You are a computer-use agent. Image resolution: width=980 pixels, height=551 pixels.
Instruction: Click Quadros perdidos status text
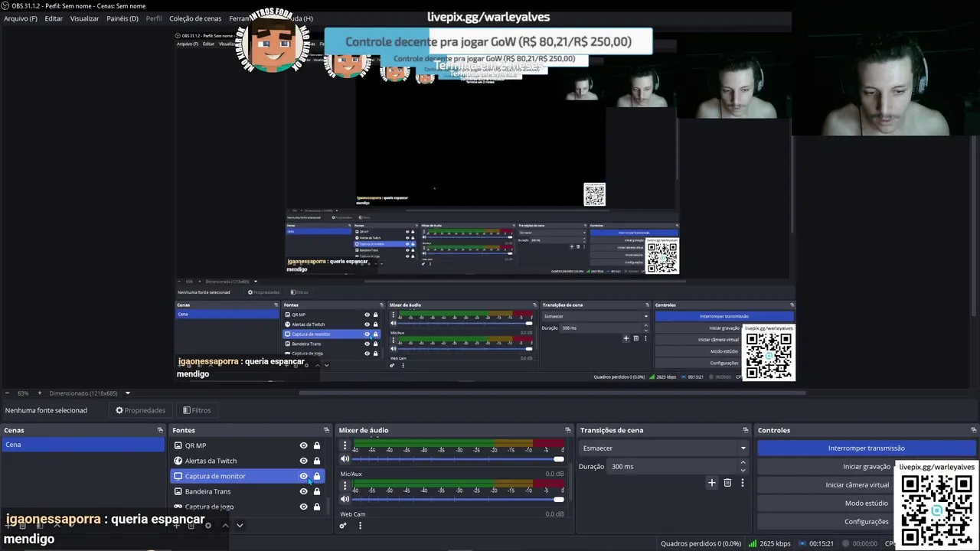pos(701,543)
